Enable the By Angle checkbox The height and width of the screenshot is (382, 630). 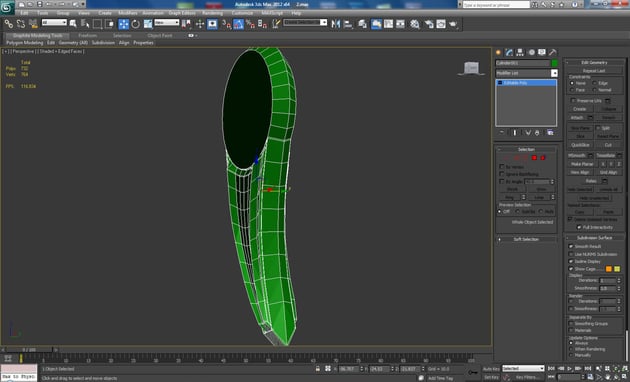[501, 182]
